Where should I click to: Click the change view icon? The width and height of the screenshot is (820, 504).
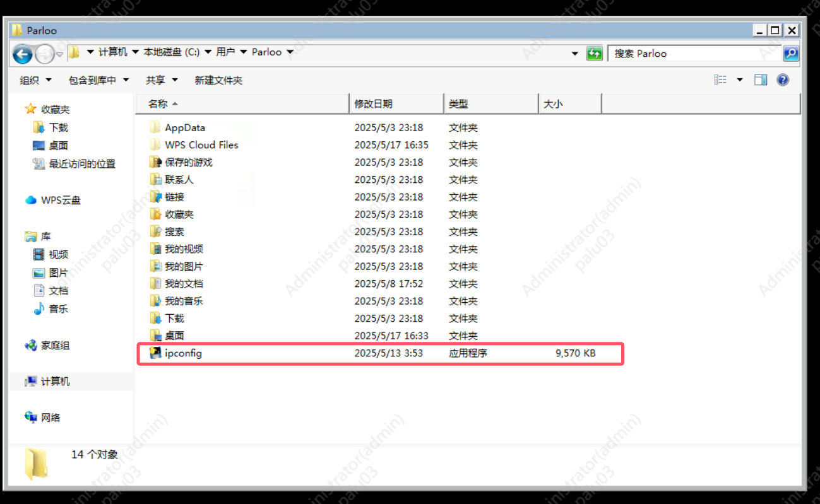click(720, 80)
